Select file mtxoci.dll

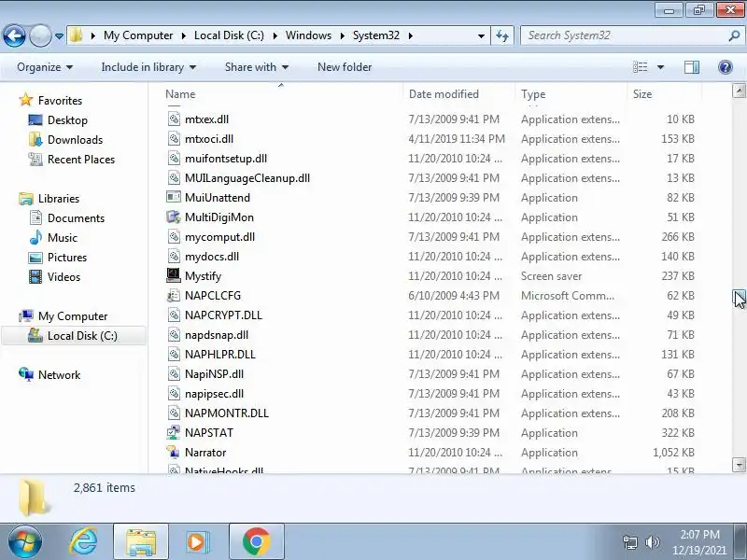pyautogui.click(x=208, y=138)
